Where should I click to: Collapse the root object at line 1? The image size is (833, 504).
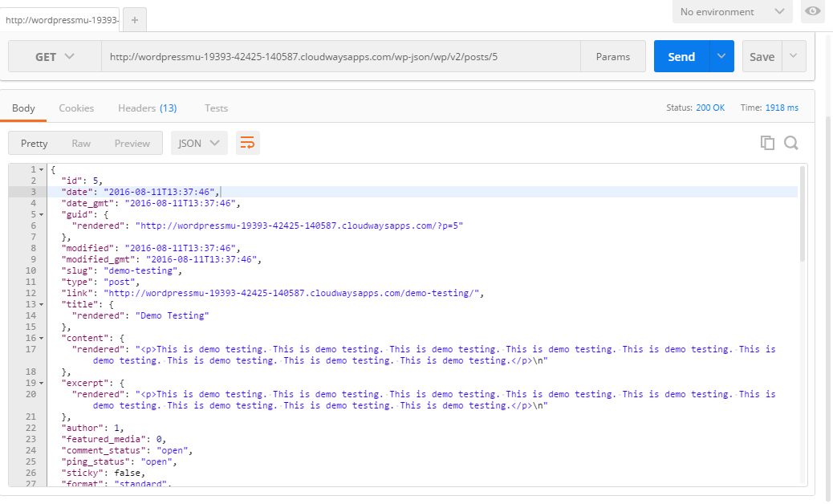(x=42, y=169)
